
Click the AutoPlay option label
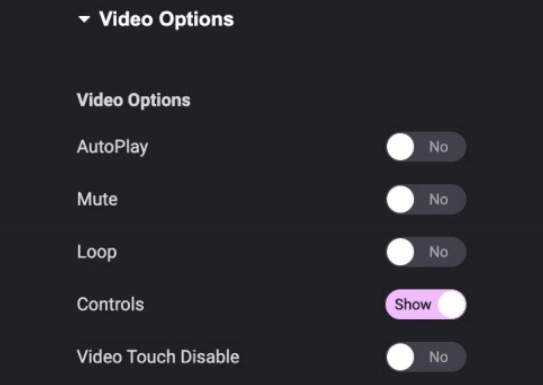(113, 147)
